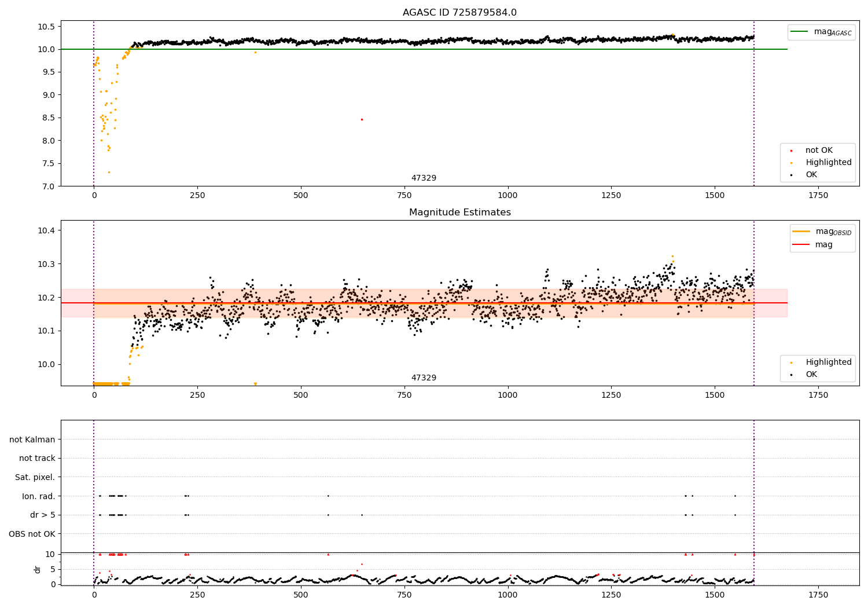Click the "not track" row label
This screenshot has height=608, width=868.
(x=37, y=458)
